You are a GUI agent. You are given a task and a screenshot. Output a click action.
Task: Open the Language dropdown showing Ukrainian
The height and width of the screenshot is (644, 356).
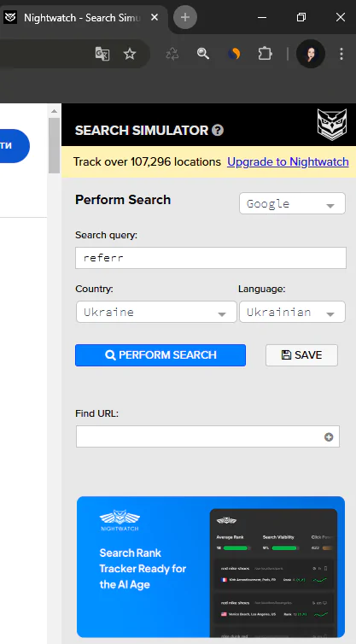click(x=292, y=312)
